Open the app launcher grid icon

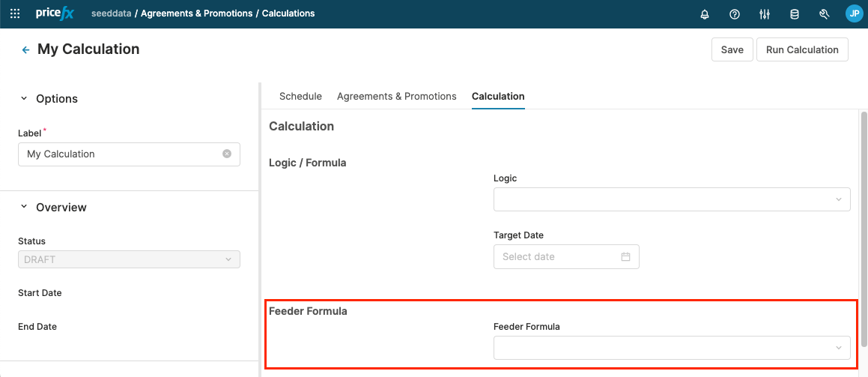(15, 13)
